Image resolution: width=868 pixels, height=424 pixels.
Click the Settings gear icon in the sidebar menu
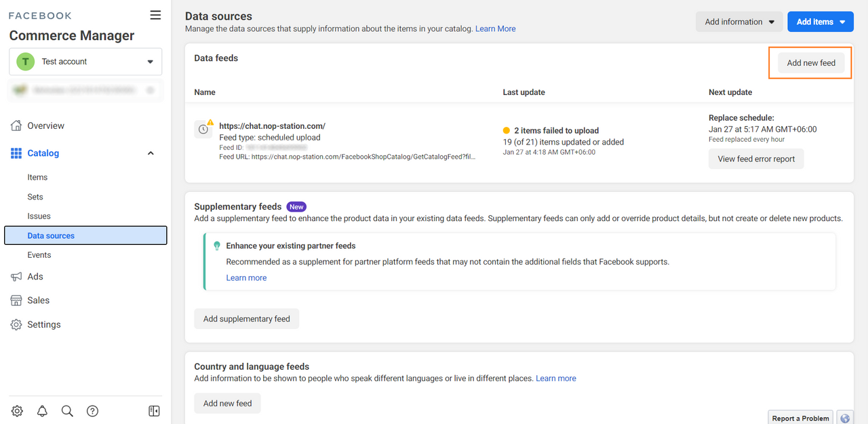pyautogui.click(x=16, y=325)
